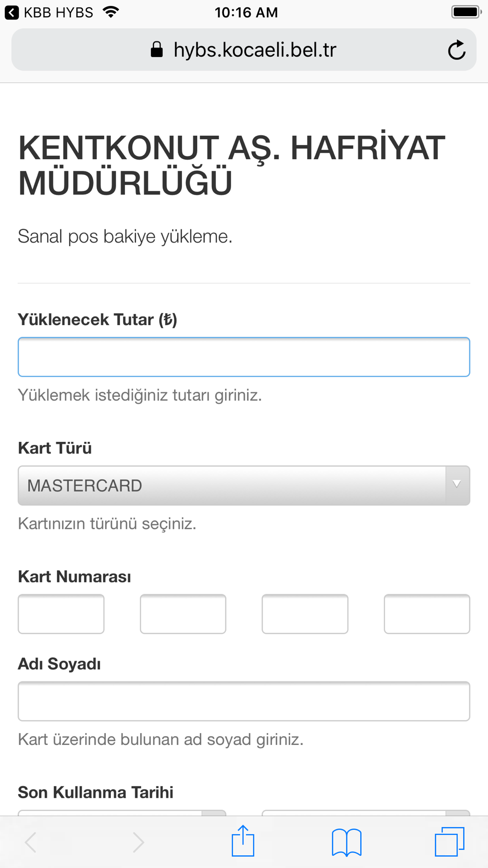Focus the fourth Kart Numarası box

coord(427,614)
